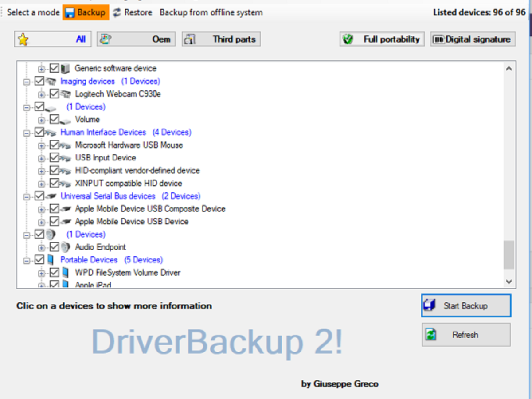Uncheck the Logitech Webcam C930e checkbox
Screen dimensions: 532x399
point(55,94)
